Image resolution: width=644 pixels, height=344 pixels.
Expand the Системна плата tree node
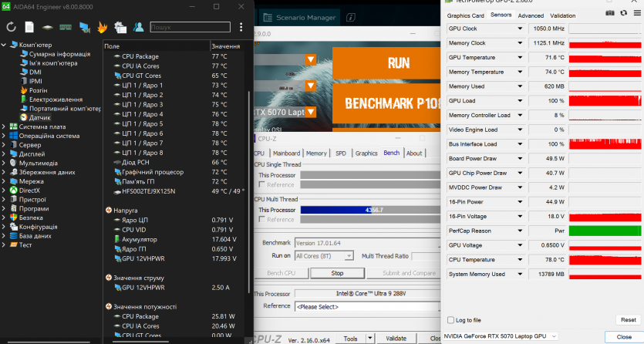click(x=5, y=126)
